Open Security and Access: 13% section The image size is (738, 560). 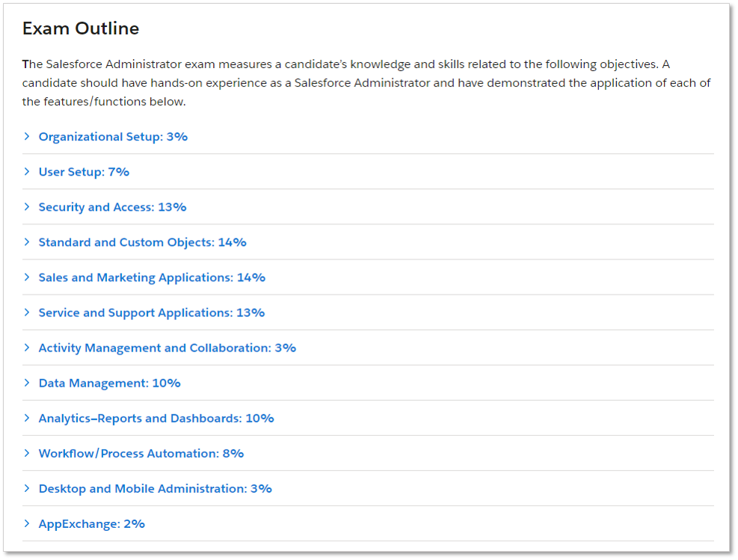coord(112,208)
